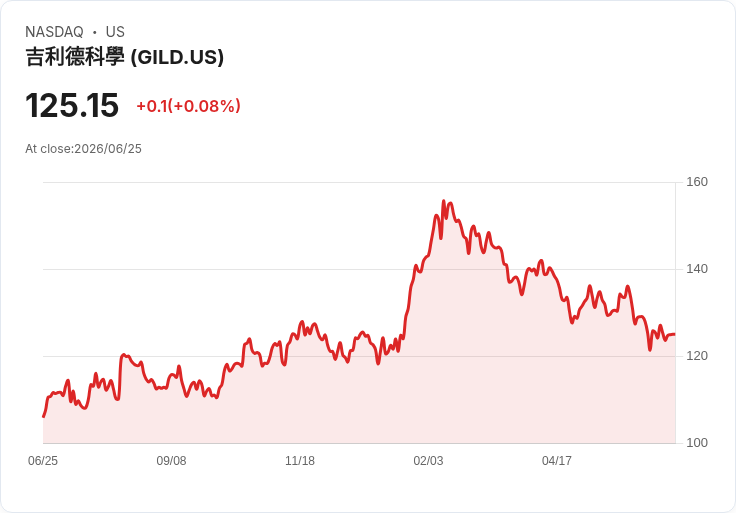The width and height of the screenshot is (736, 513).
Task: Click the +0.1(+0.08%) change indicator
Action: 188,106
